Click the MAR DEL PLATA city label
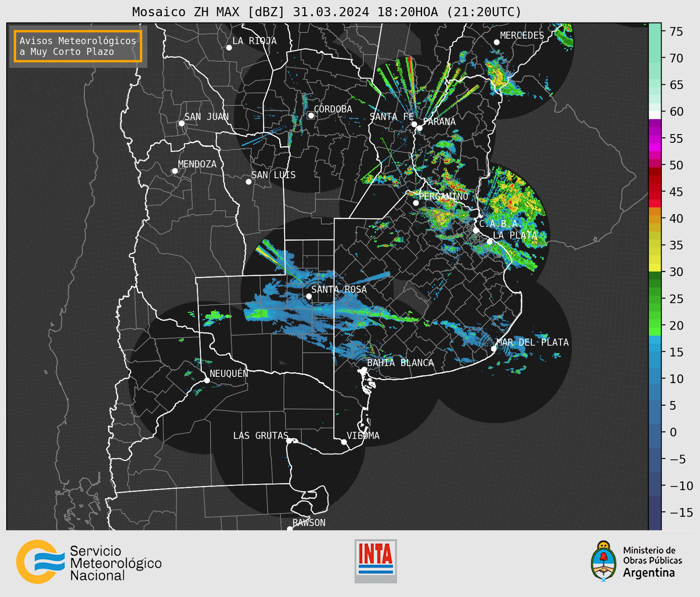The image size is (700, 597). click(532, 343)
